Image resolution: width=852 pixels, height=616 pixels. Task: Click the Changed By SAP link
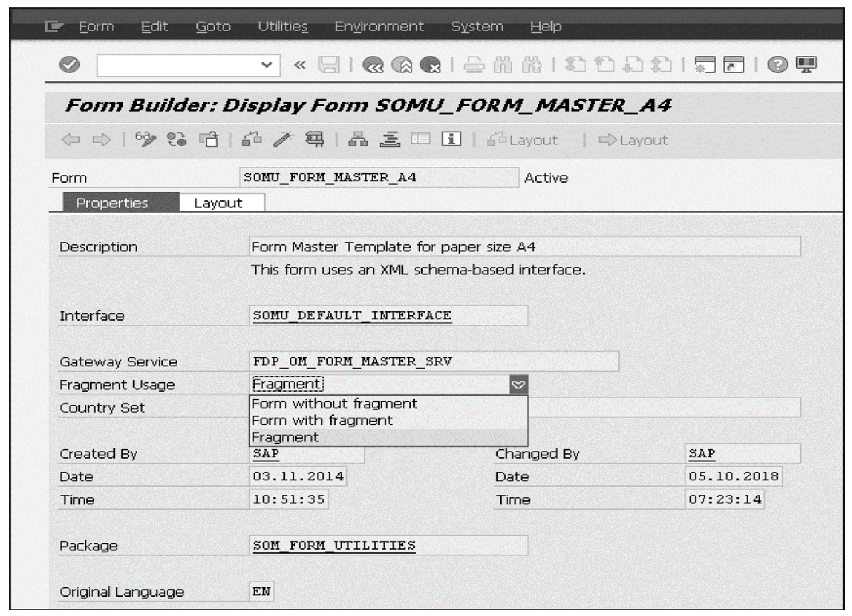pyautogui.click(x=701, y=453)
